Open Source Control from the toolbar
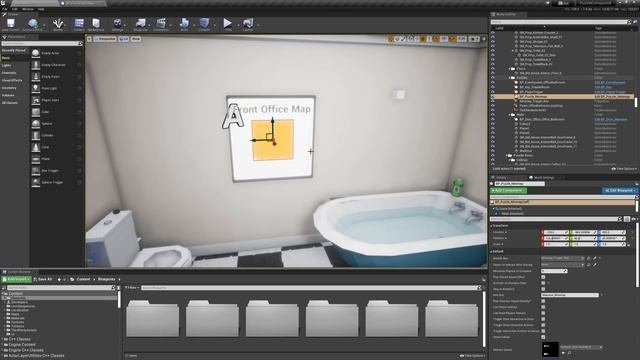Screen dimensions: 640x360 pyautogui.click(x=32, y=24)
